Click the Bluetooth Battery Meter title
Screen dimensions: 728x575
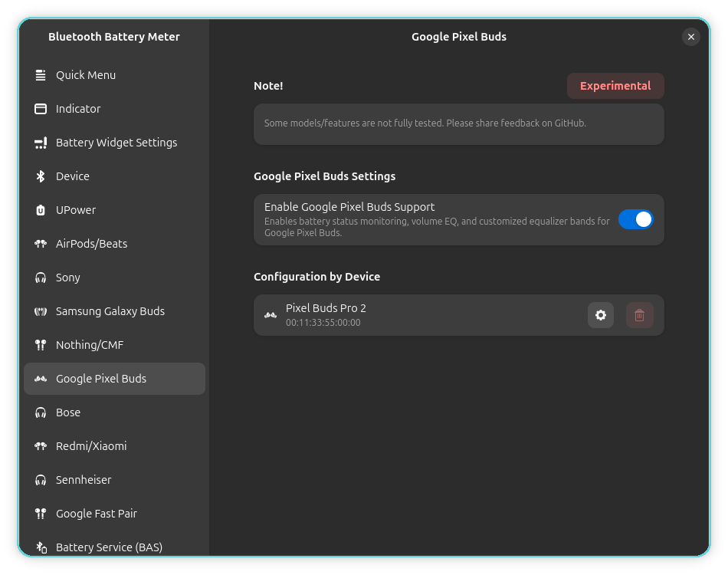(113, 37)
